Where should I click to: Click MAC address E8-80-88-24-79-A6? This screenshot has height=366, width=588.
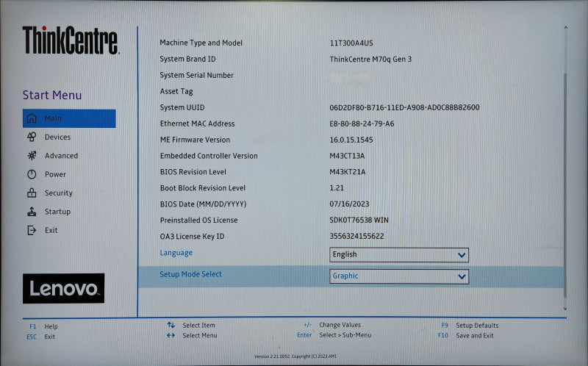(362, 123)
